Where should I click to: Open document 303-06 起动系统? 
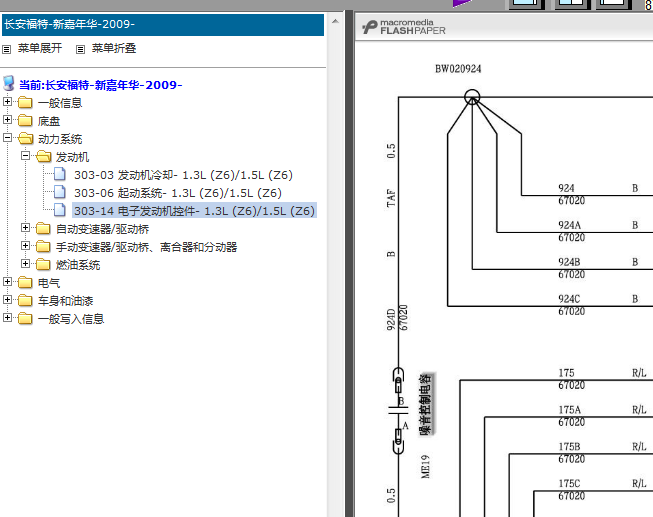178,193
